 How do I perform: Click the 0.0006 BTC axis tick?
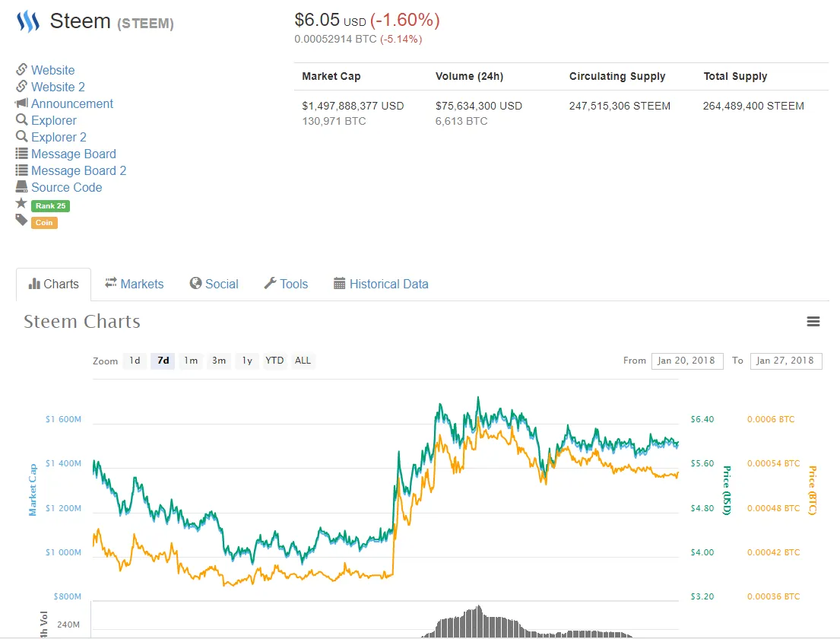(771, 419)
